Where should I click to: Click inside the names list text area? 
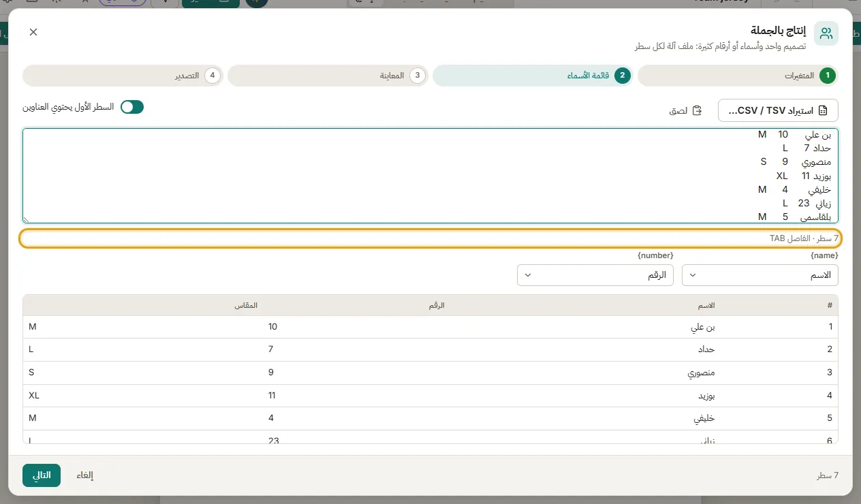[x=430, y=176]
